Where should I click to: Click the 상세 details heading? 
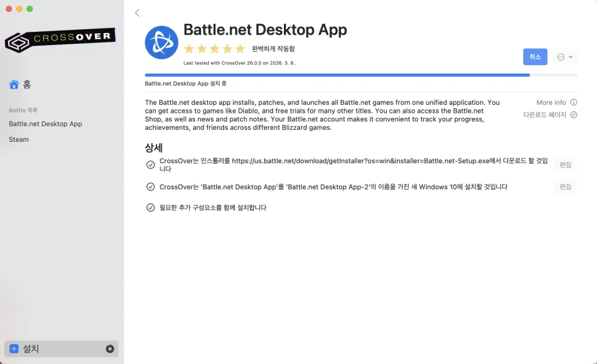pos(154,147)
